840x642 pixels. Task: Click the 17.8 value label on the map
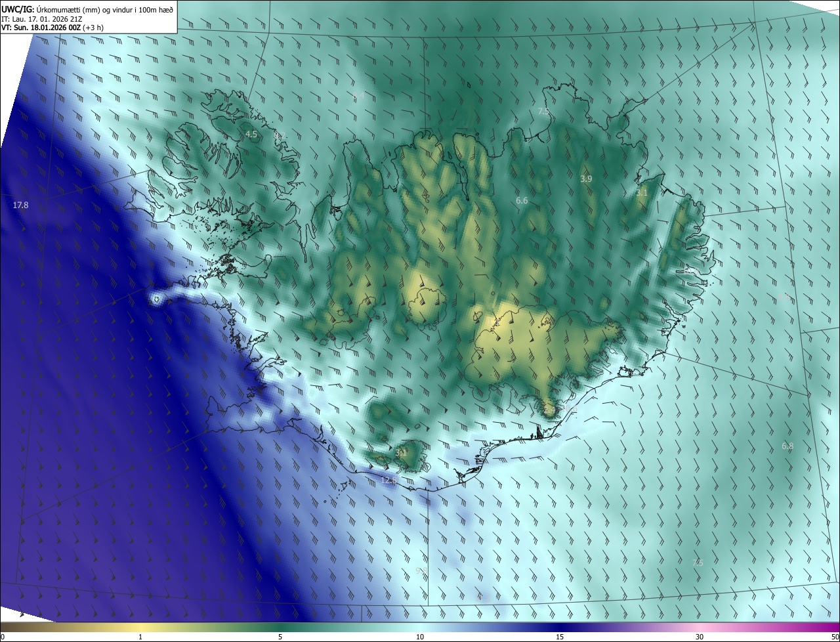pyautogui.click(x=20, y=205)
